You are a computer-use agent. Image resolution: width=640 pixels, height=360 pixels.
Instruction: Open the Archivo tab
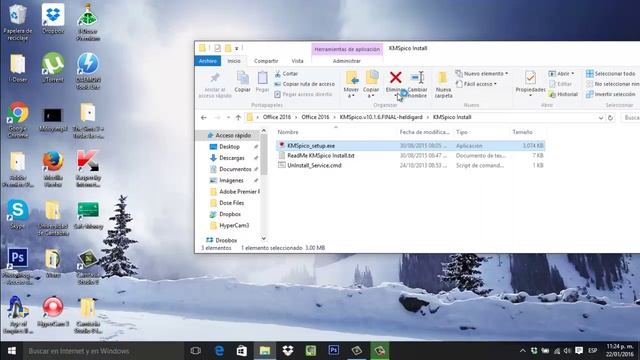coord(208,61)
